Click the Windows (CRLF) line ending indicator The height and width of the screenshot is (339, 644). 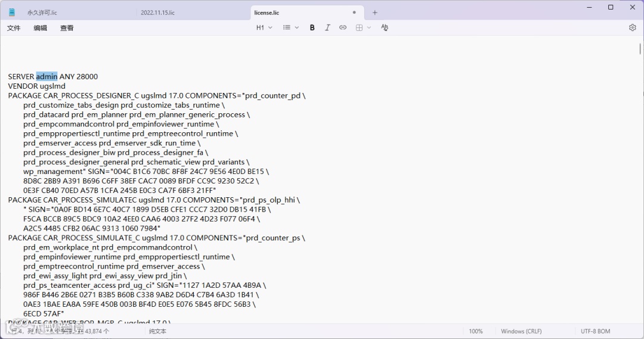coord(521,331)
